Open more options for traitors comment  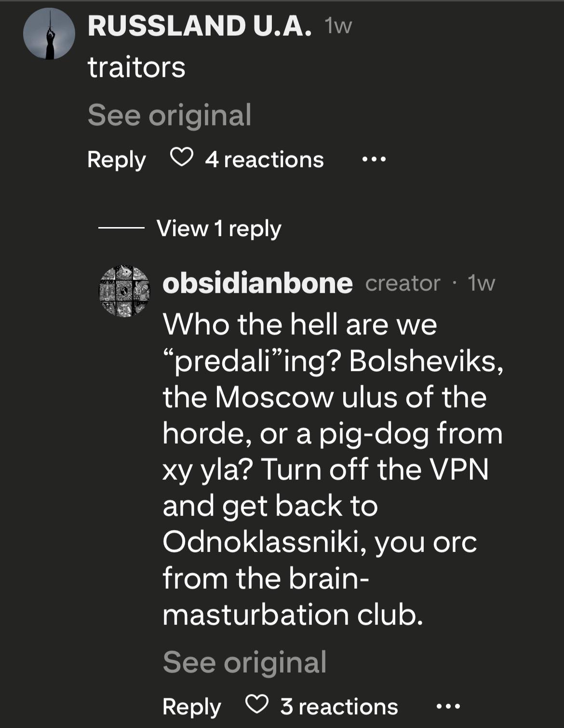tap(374, 159)
